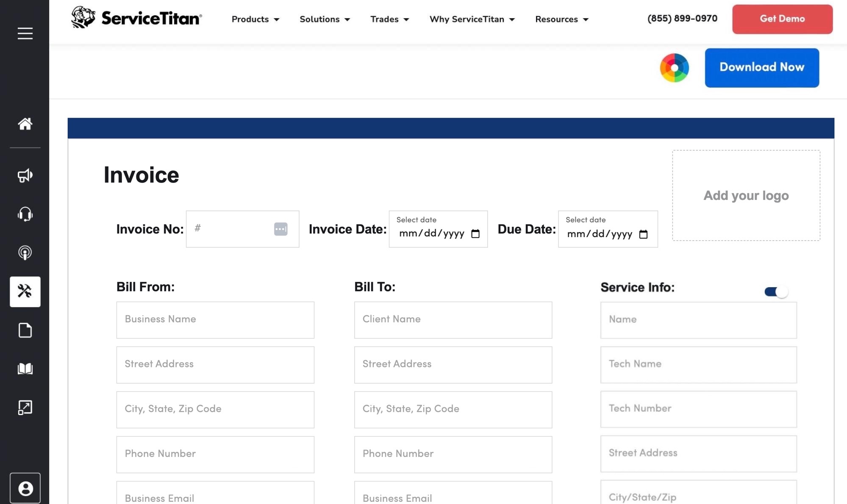847x504 pixels.
Task: Open the color wheel picker
Action: click(x=674, y=67)
